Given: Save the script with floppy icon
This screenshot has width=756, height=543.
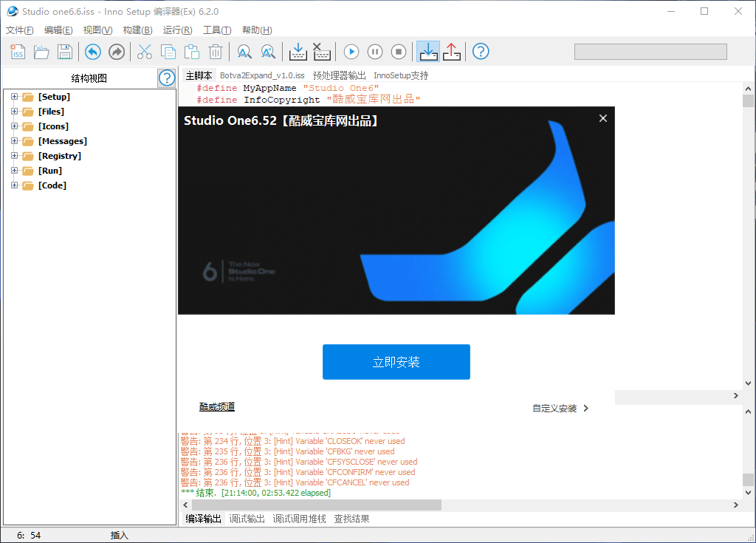Looking at the screenshot, I should [x=65, y=52].
